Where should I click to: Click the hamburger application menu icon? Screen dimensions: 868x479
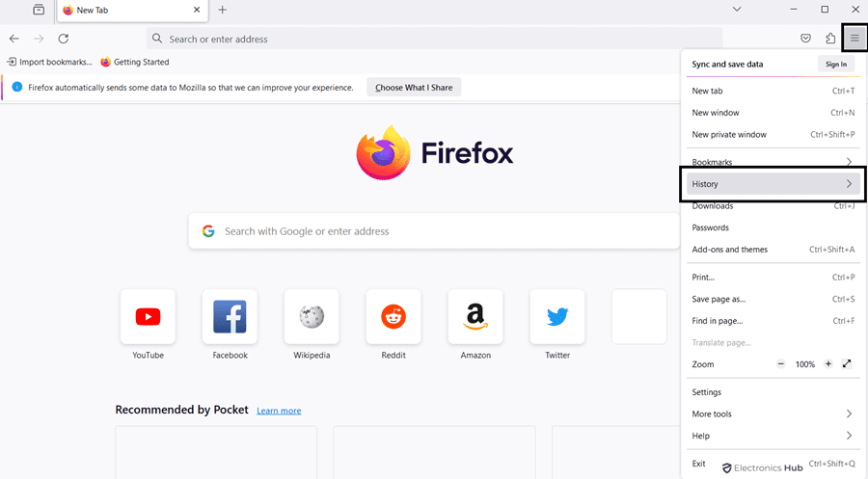click(x=854, y=39)
